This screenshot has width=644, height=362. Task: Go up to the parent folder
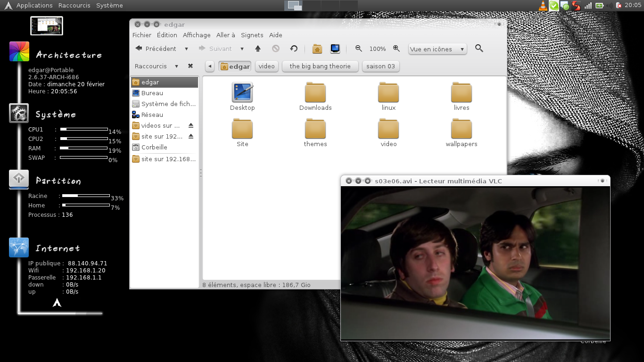(258, 49)
